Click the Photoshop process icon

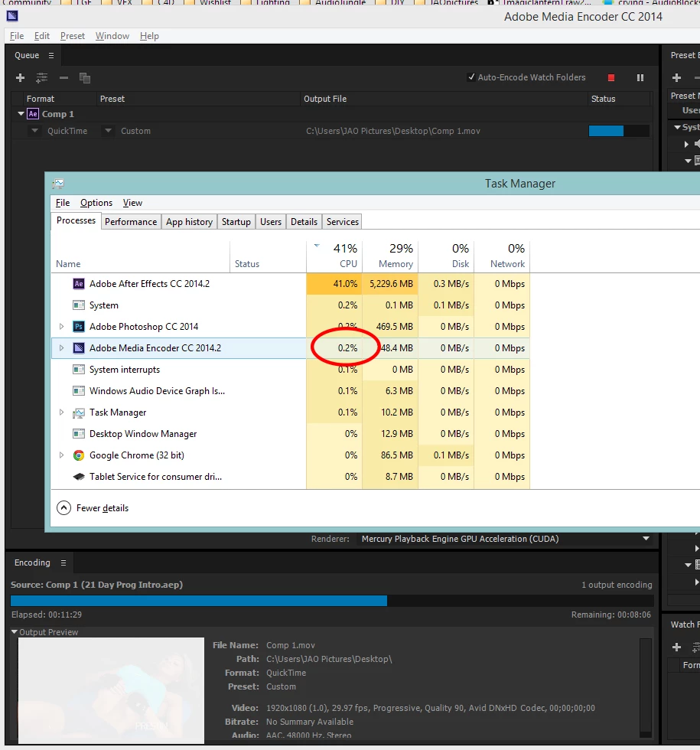pyautogui.click(x=78, y=327)
